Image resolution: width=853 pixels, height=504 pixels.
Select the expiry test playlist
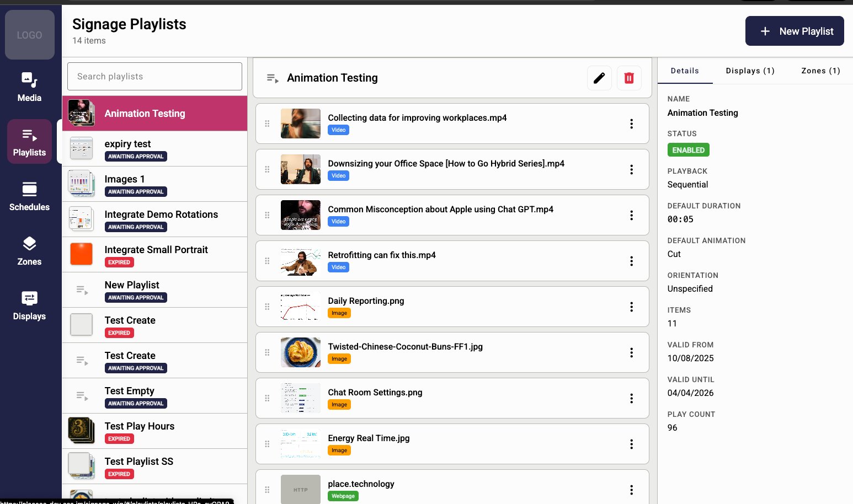[x=154, y=148]
